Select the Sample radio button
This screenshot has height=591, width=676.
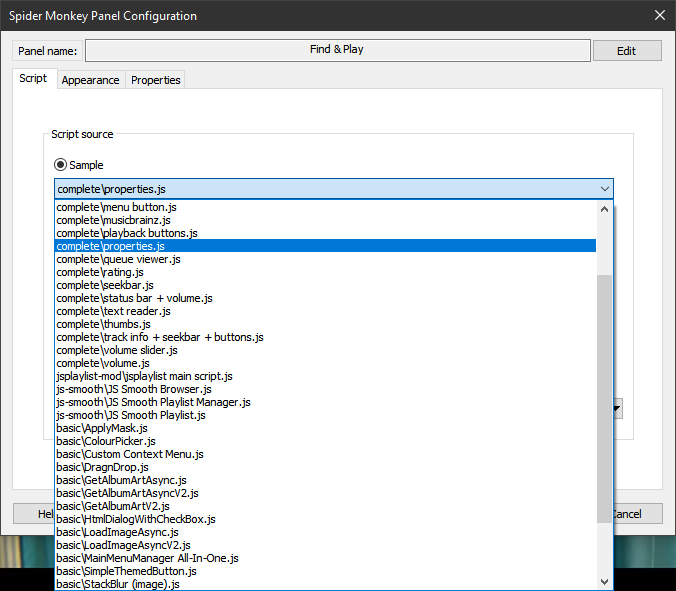tap(61, 165)
